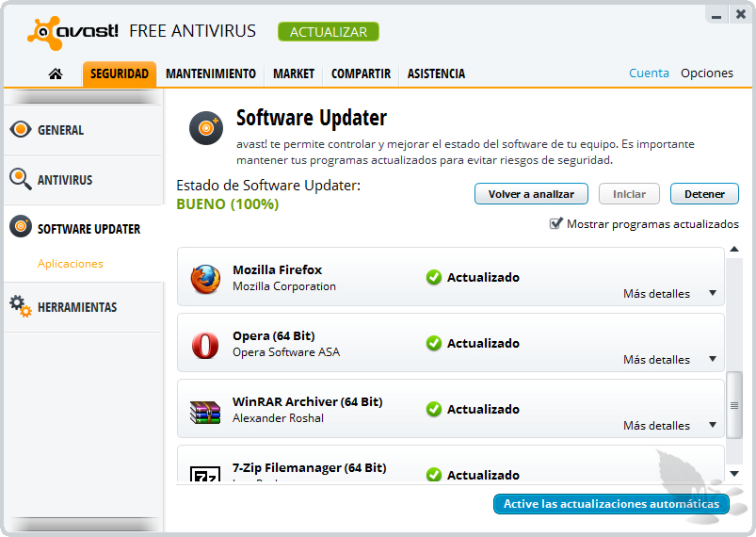Screen dimensions: 756x537
Task: Click Active las actualizaciones automáticas button
Action: (611, 504)
